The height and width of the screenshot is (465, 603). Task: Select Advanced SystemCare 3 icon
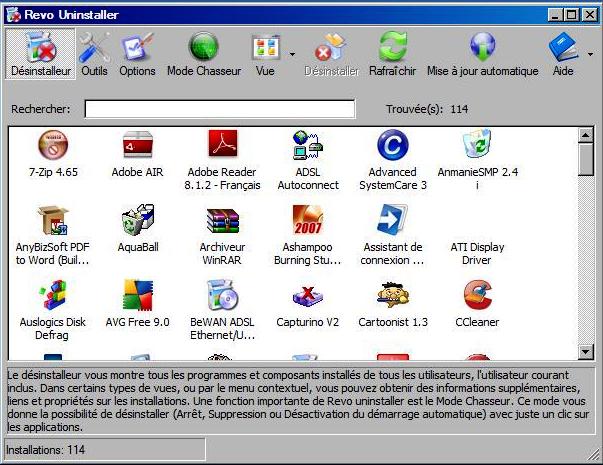pyautogui.click(x=393, y=145)
